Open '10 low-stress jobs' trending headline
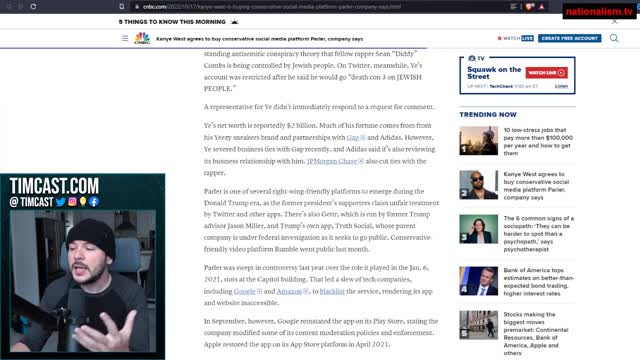Screen dimensions: 640x360 click(538, 141)
